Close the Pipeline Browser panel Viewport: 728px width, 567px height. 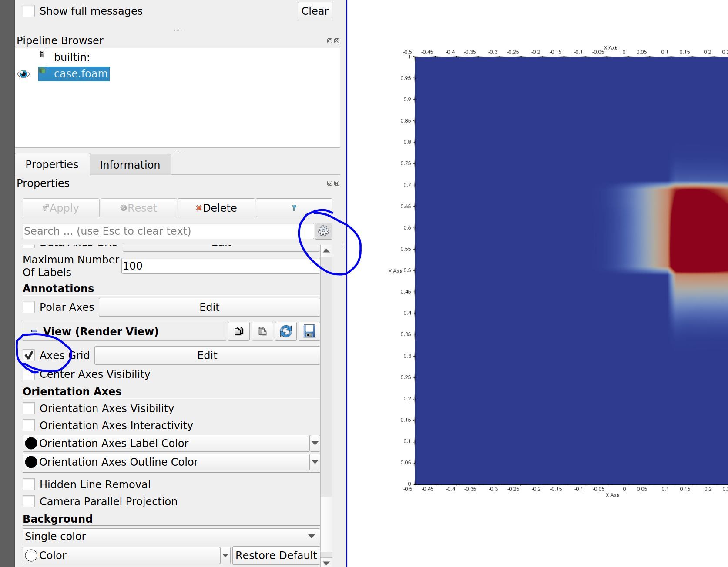[336, 40]
